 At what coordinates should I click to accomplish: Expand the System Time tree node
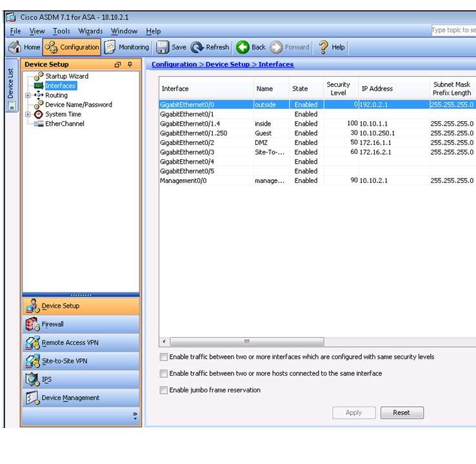coord(28,115)
